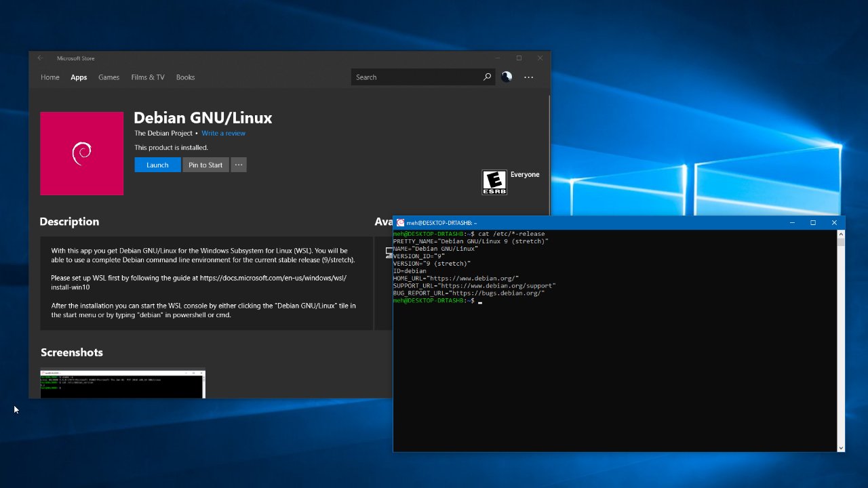
Task: Minimize the Microsoft Store window
Action: (497, 58)
